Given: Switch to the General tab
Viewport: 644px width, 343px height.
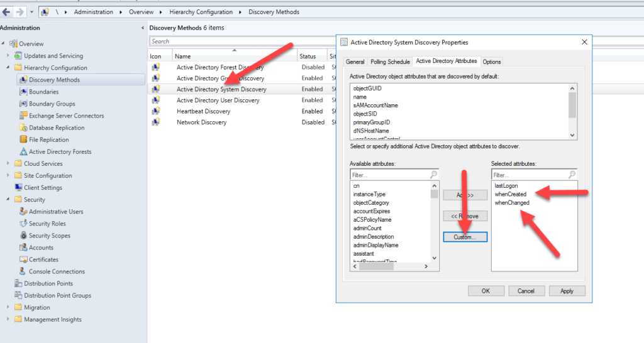Looking at the screenshot, I should click(355, 62).
